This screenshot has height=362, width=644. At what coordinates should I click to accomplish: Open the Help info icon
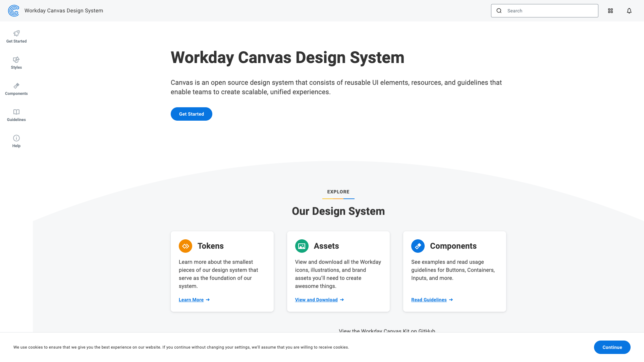pos(16,138)
